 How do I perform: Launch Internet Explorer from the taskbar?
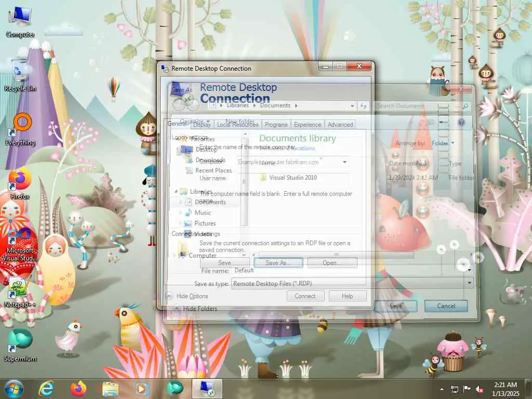click(46, 389)
